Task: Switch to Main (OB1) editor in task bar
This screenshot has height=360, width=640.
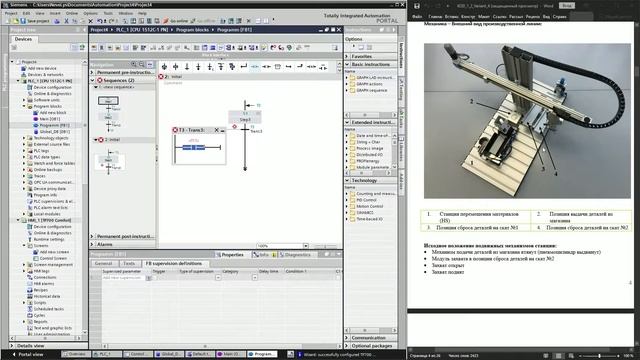Action: coord(231,354)
